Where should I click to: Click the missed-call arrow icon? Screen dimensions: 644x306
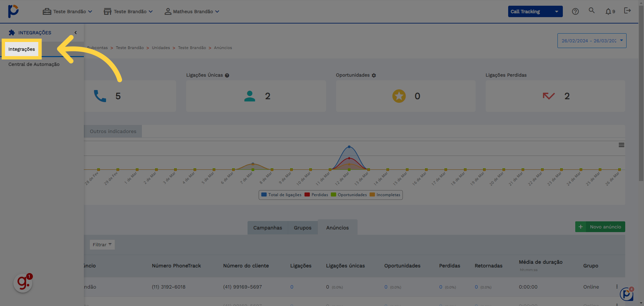click(x=549, y=96)
